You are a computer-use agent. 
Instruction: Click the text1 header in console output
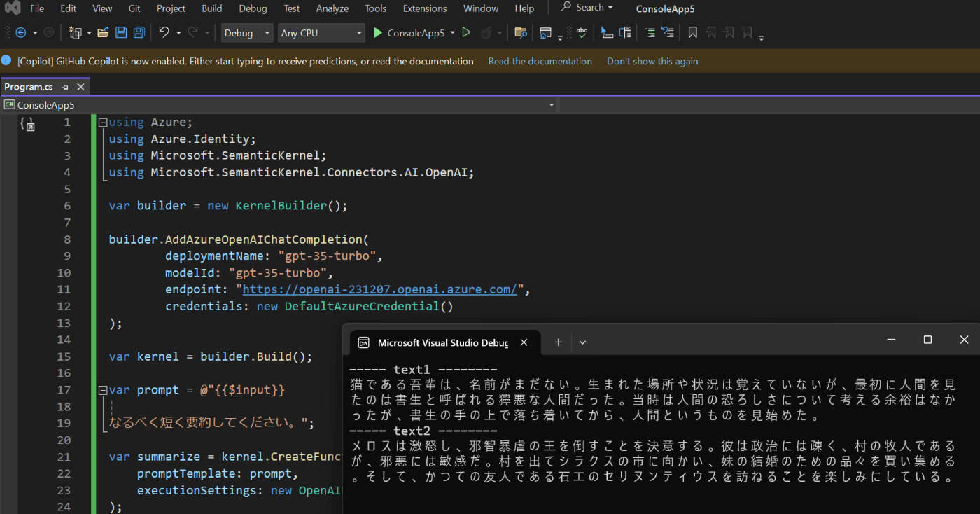412,369
